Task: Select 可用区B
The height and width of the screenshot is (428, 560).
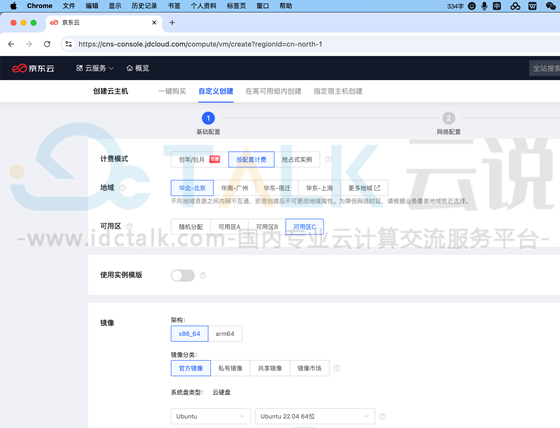Action: pyautogui.click(x=267, y=227)
